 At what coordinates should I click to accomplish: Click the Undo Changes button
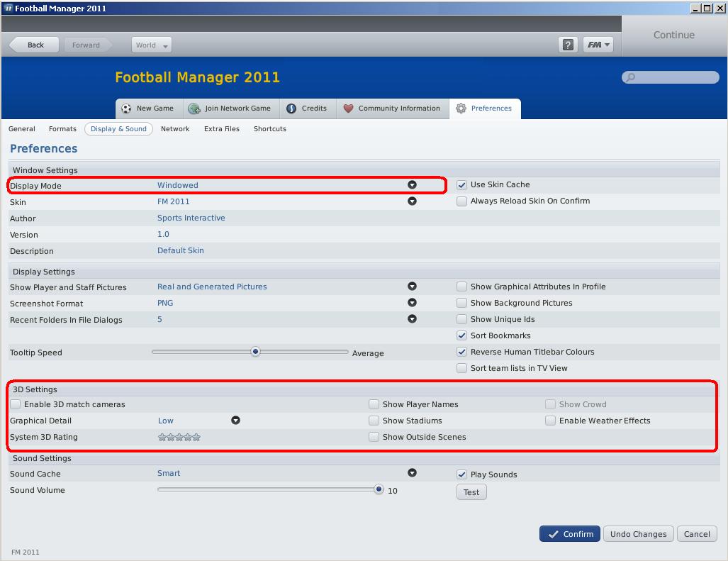pos(638,534)
